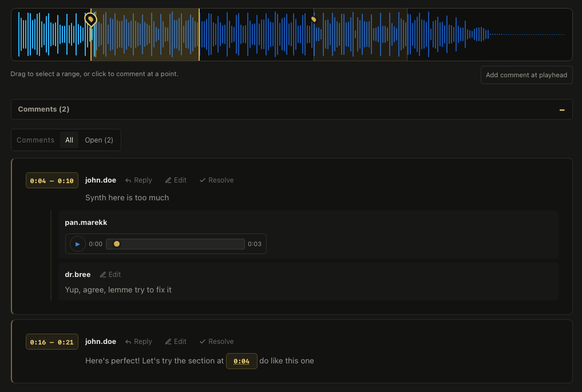Reply to the 'Here's perfect' comment
The height and width of the screenshot is (392, 582).
pos(138,342)
